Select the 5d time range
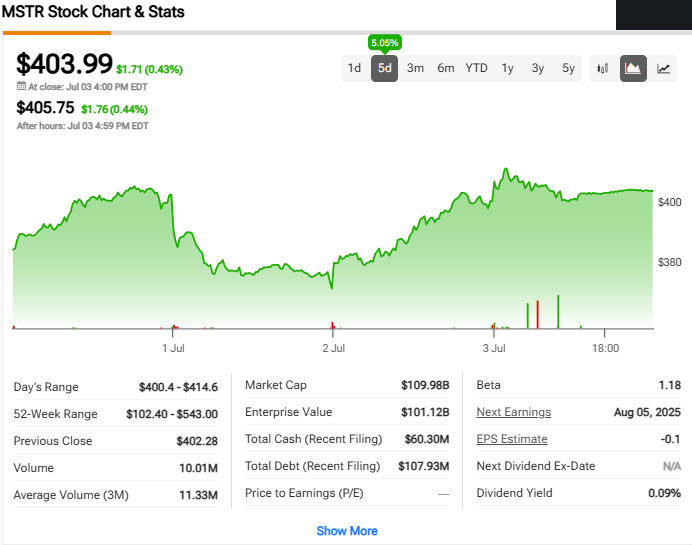The image size is (692, 545). tap(385, 68)
